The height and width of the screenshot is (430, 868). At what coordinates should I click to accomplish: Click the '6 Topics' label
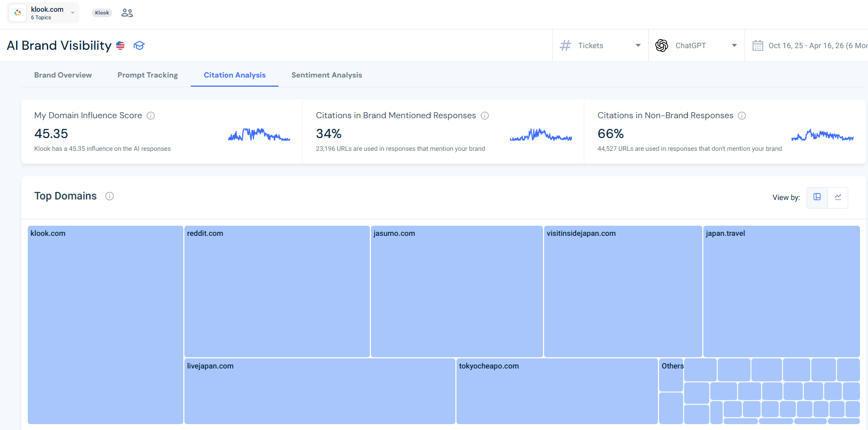pos(41,18)
